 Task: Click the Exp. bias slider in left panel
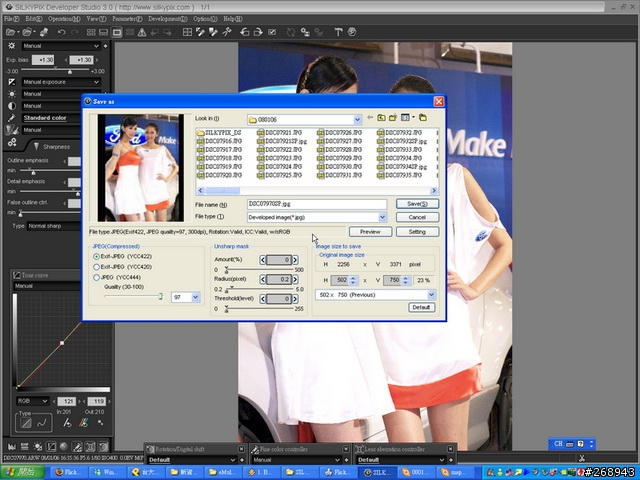(55, 71)
